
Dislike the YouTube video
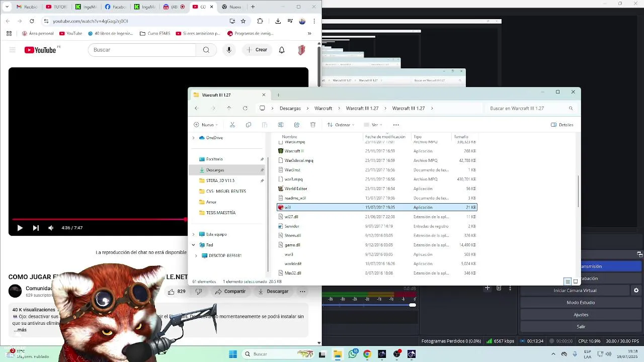(x=199, y=291)
